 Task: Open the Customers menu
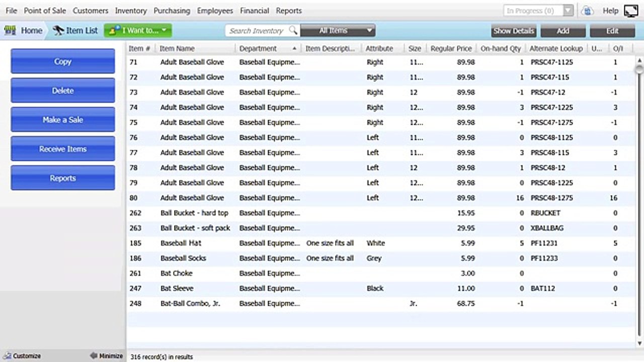coord(91,11)
